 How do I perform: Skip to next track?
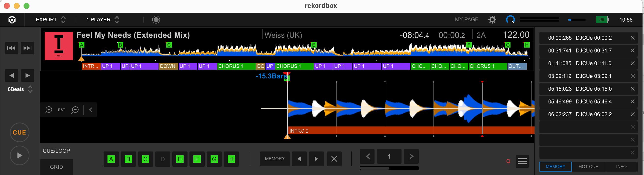(27, 48)
